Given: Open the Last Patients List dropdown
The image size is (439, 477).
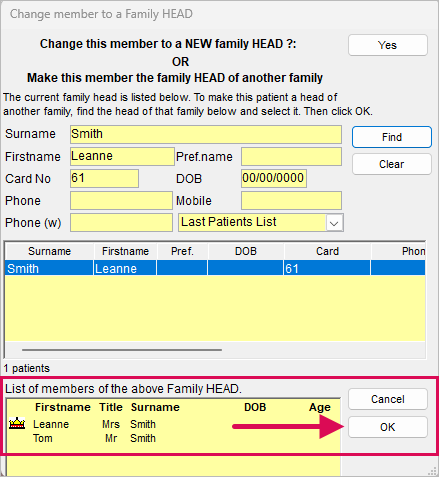Looking at the screenshot, I should (x=334, y=223).
